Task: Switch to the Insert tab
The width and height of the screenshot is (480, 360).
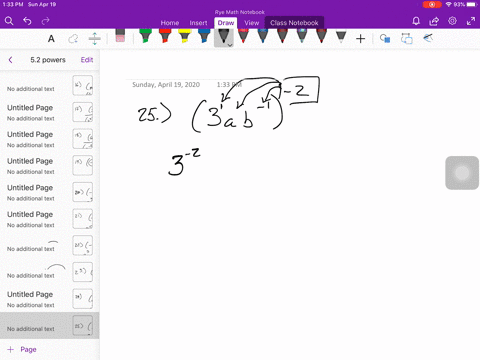Action: pyautogui.click(x=198, y=23)
